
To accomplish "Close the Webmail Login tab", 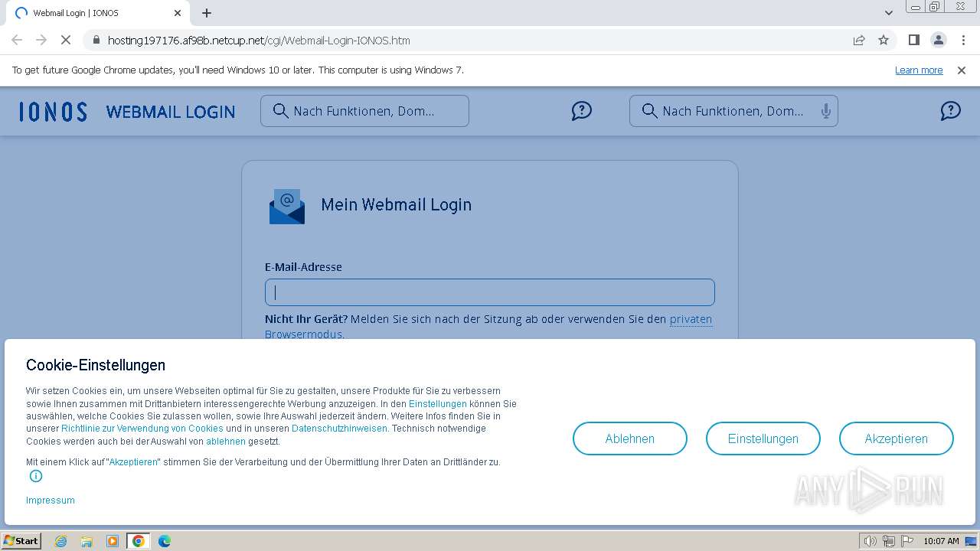I will 178,13.
